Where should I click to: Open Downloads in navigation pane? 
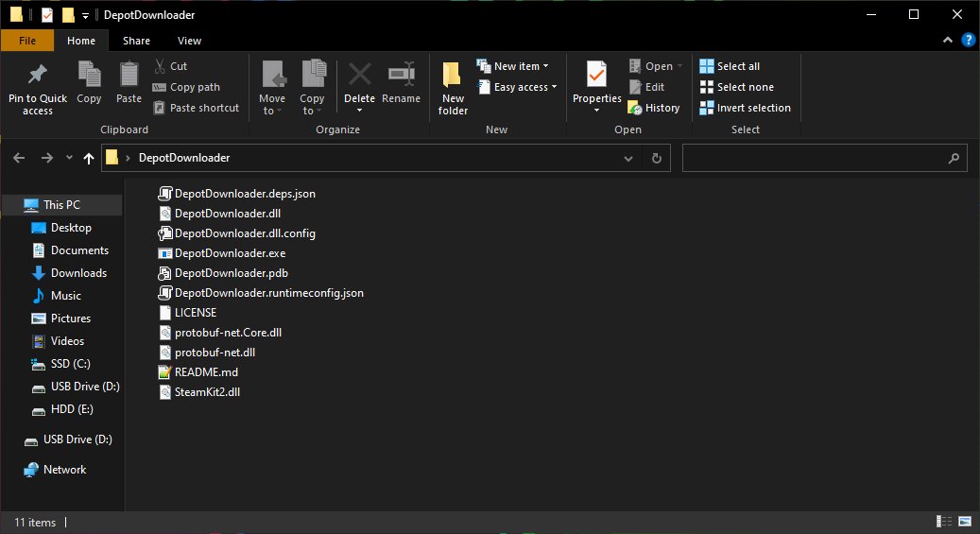[78, 272]
